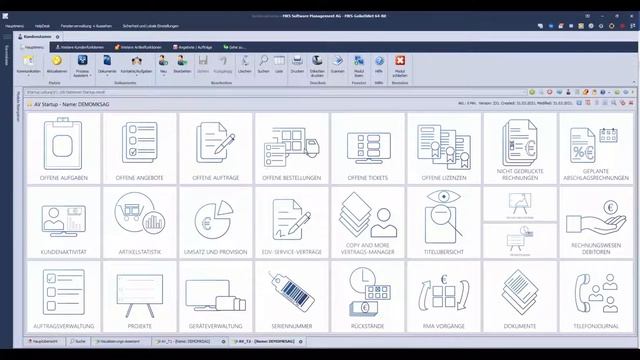Click the Liste ribbon button
This screenshot has height=360, width=640.
click(x=279, y=64)
